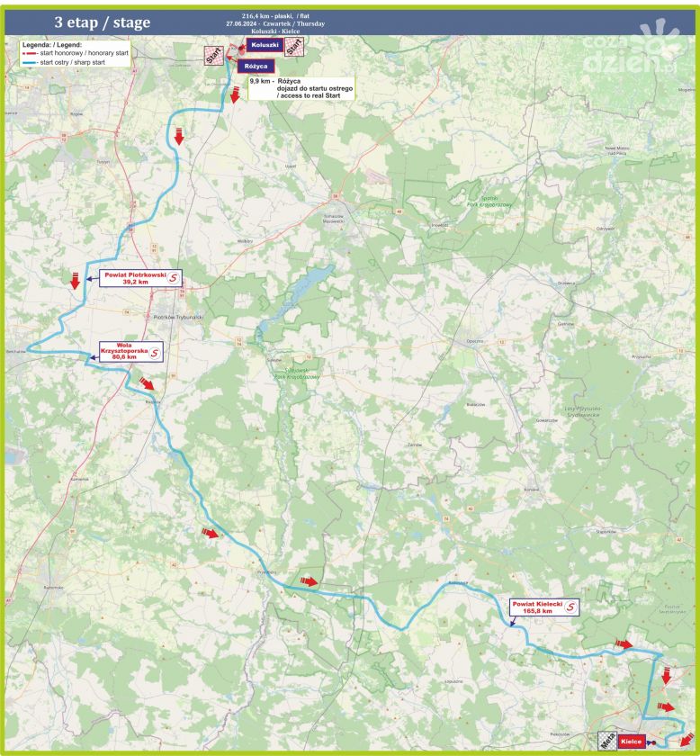Click the red direction arrow below Różyca label
The height and width of the screenshot is (756, 700).
tap(234, 93)
